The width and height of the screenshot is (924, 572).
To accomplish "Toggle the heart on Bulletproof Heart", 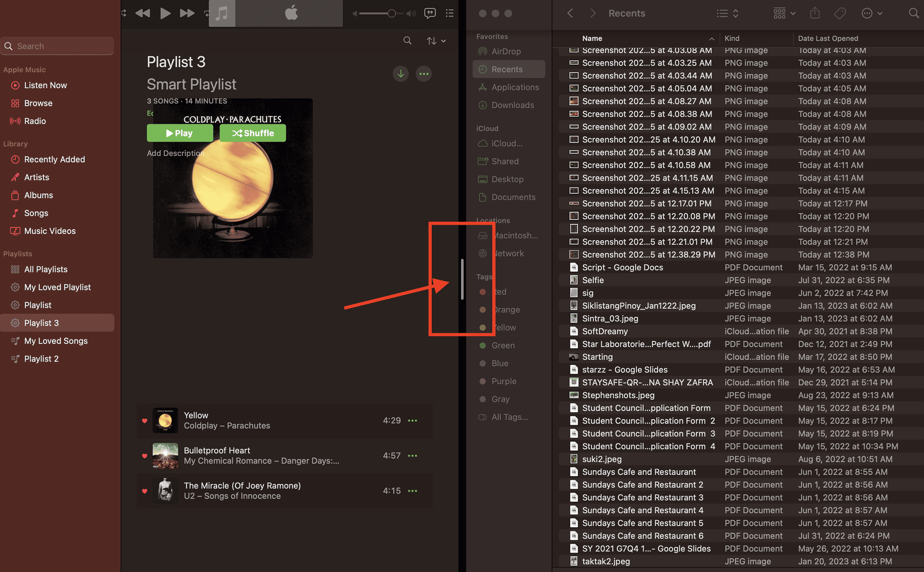I will [144, 456].
